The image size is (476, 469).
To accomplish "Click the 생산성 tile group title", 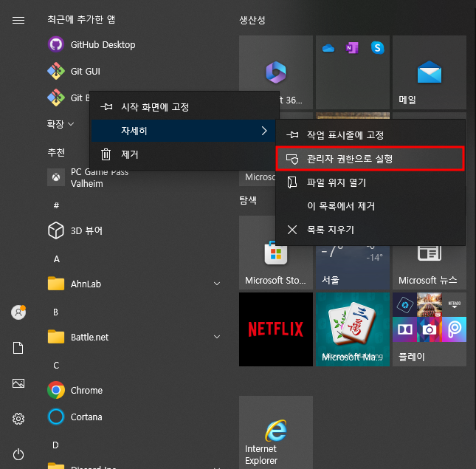I will pos(252,20).
